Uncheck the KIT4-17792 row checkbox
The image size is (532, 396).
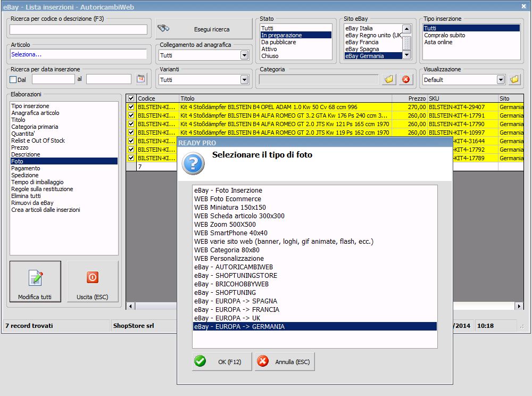click(x=131, y=150)
